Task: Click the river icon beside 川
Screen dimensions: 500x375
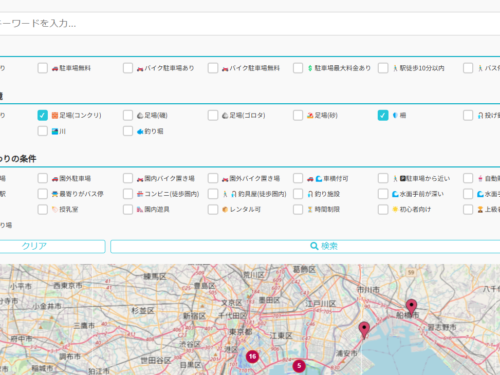Action: 55,131
